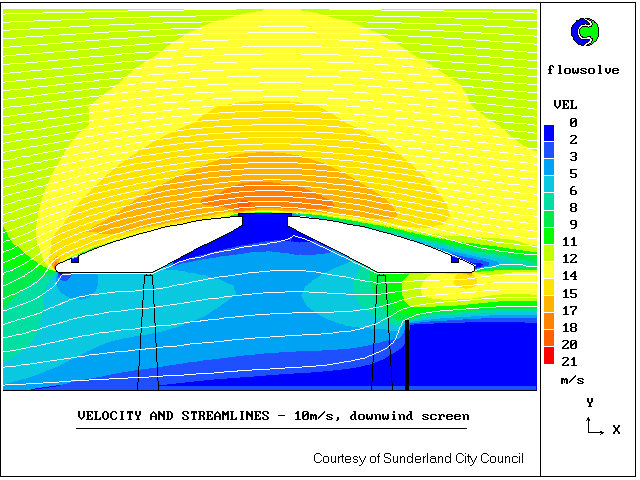Select the right support column outline
The height and width of the screenshot is (480, 640).
tap(380, 330)
